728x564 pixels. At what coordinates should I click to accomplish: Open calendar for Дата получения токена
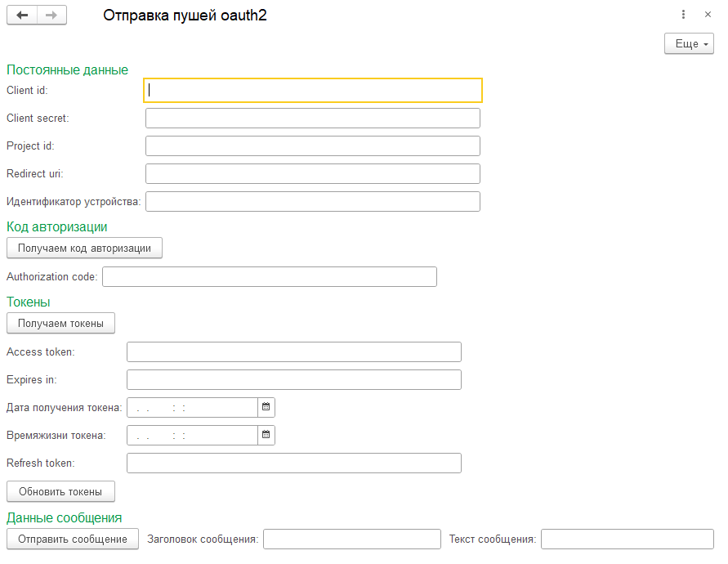tap(266, 407)
